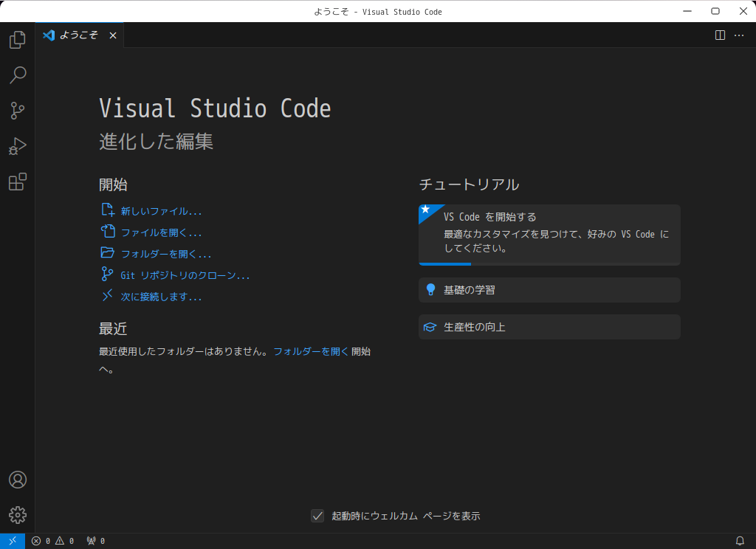Open the Accounts menu icon
Image resolution: width=756 pixels, height=549 pixels.
[x=18, y=480]
